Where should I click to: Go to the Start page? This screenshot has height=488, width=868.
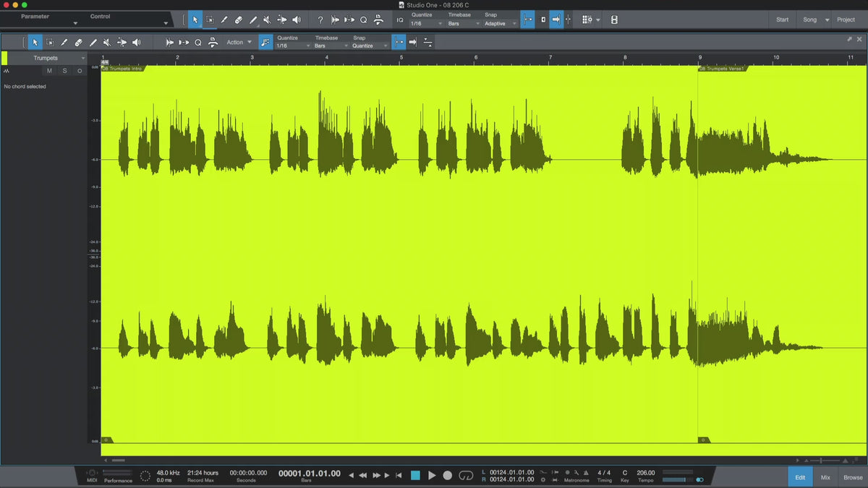(x=782, y=20)
